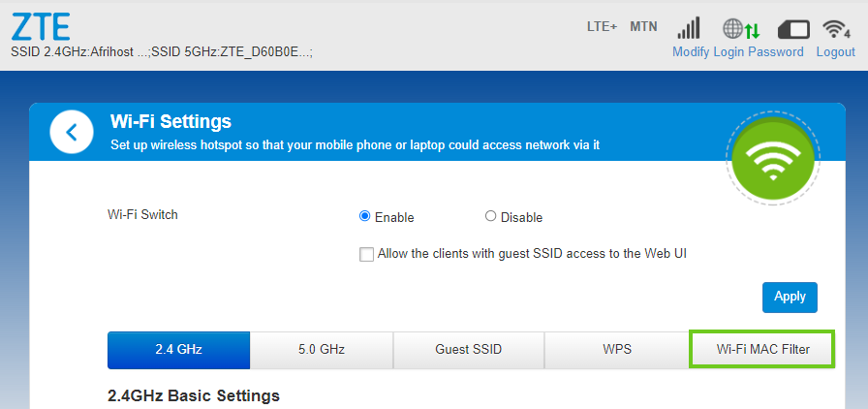Open the Guest SSID tab
This screenshot has height=409, width=868.
pyautogui.click(x=468, y=350)
